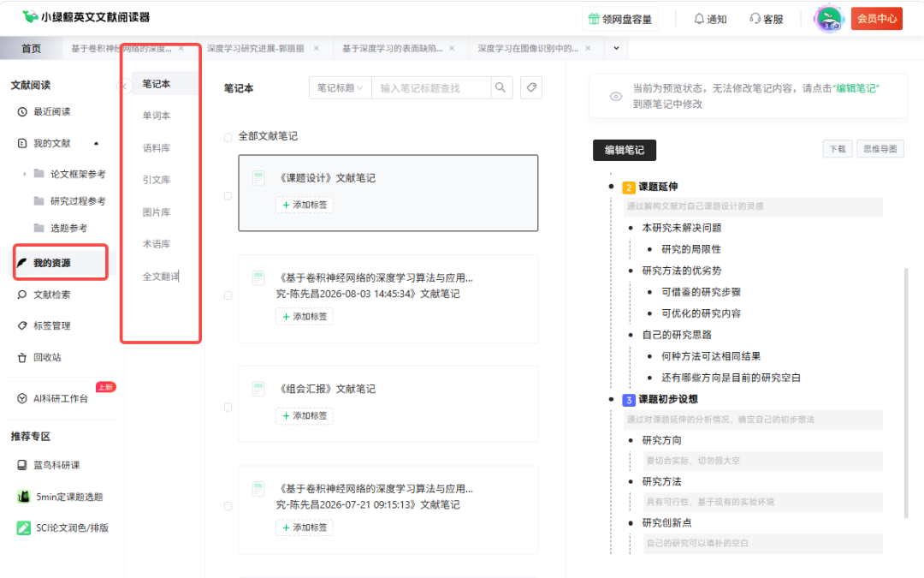Toggle the preview eye icon in the notice
The height and width of the screenshot is (578, 924).
616,97
